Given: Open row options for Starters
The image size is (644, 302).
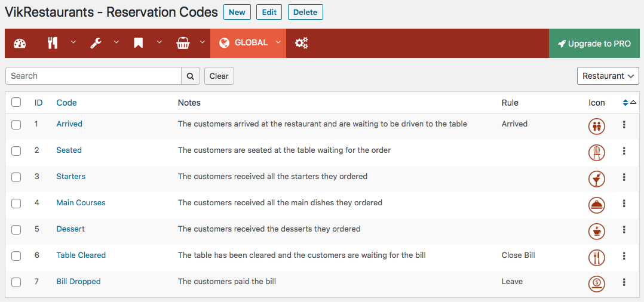Looking at the screenshot, I should coord(624,177).
